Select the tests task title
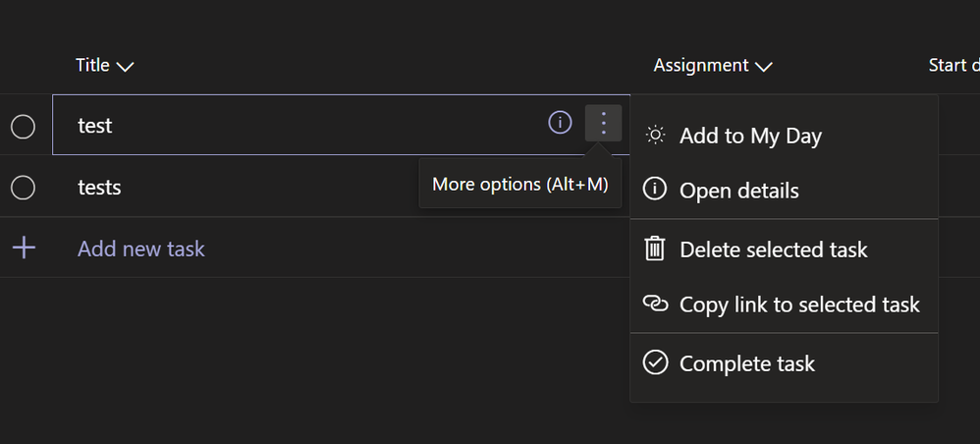The image size is (980, 444). (x=99, y=187)
